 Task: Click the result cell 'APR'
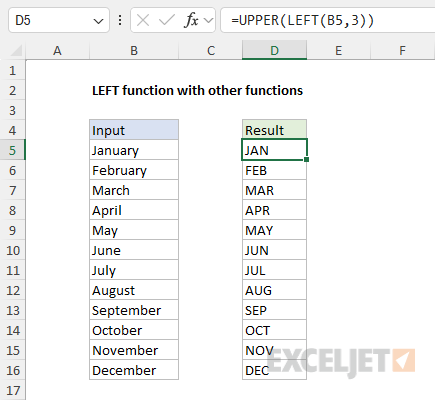click(x=274, y=210)
